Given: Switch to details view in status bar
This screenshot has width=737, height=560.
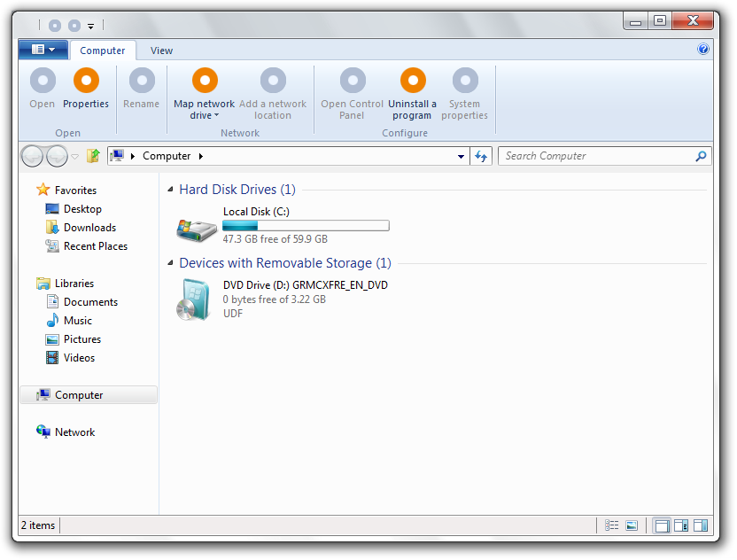Looking at the screenshot, I should (611, 525).
